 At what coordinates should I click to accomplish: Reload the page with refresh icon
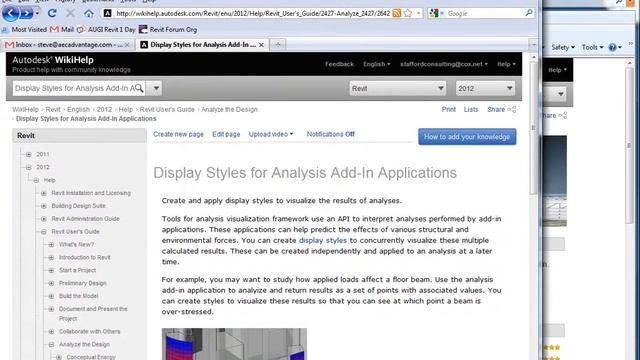coord(52,13)
